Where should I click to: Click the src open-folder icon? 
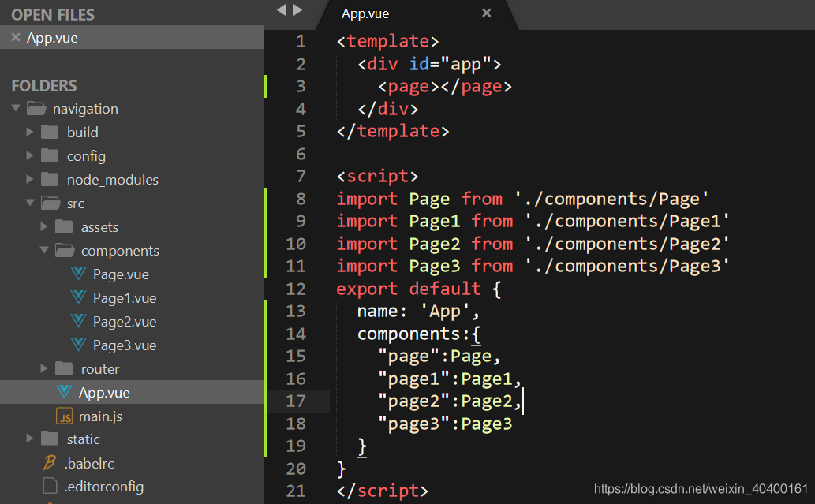point(50,203)
